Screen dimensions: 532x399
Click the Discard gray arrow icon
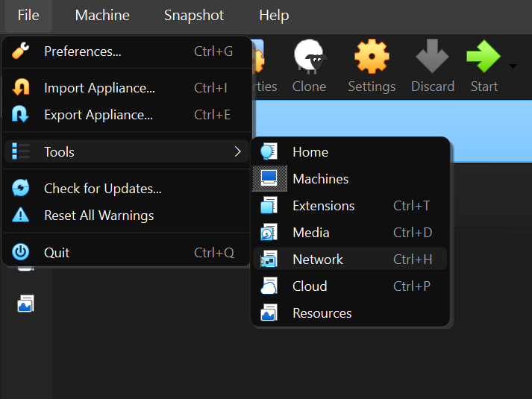pyautogui.click(x=433, y=57)
